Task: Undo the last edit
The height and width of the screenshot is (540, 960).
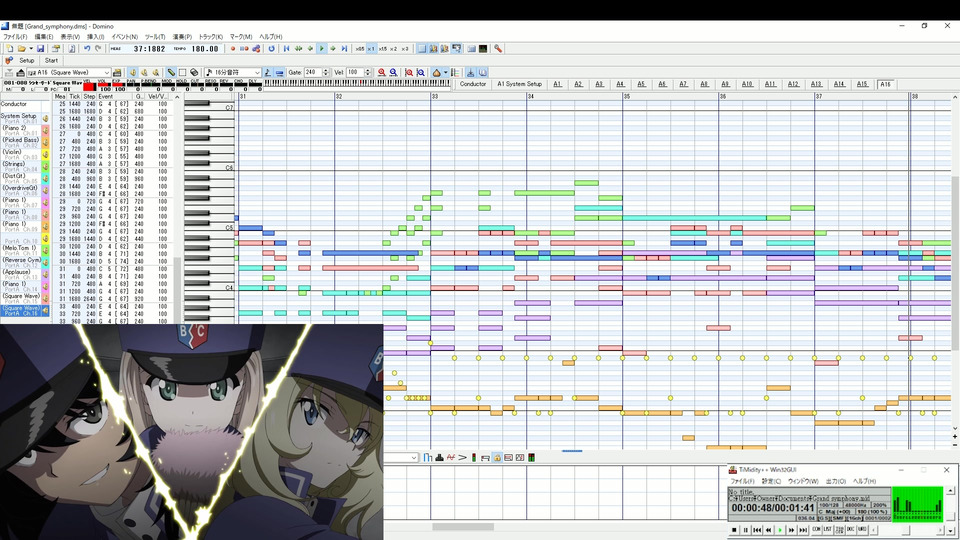Action: point(86,48)
